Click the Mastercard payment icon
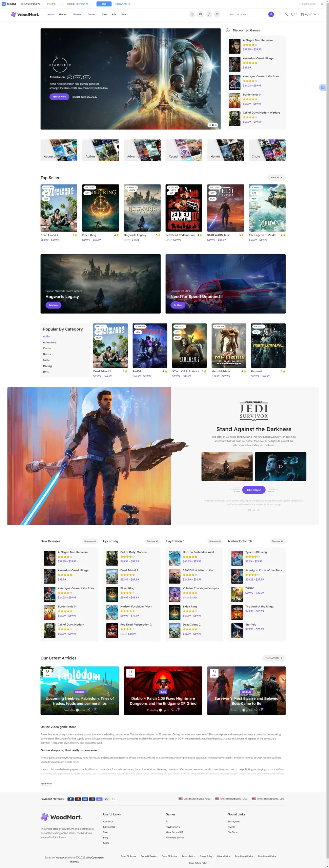Image resolution: width=329 pixels, height=868 pixels. click(78, 799)
